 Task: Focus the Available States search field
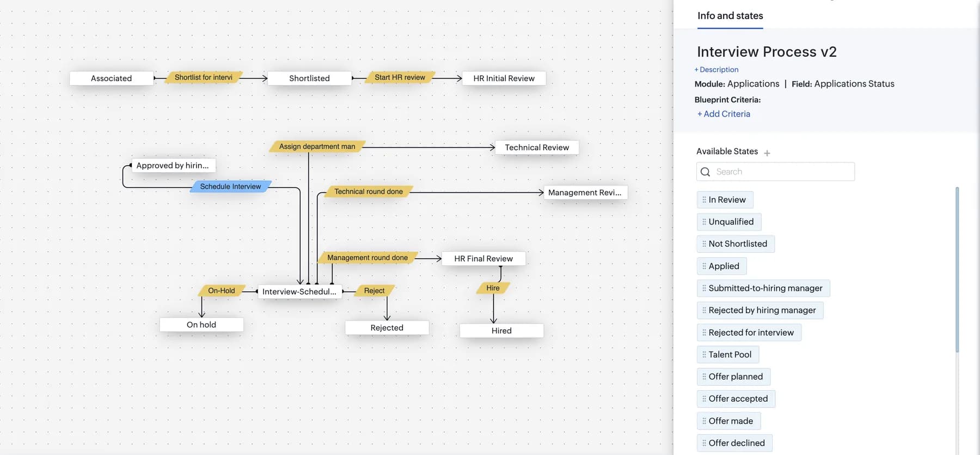[775, 172]
